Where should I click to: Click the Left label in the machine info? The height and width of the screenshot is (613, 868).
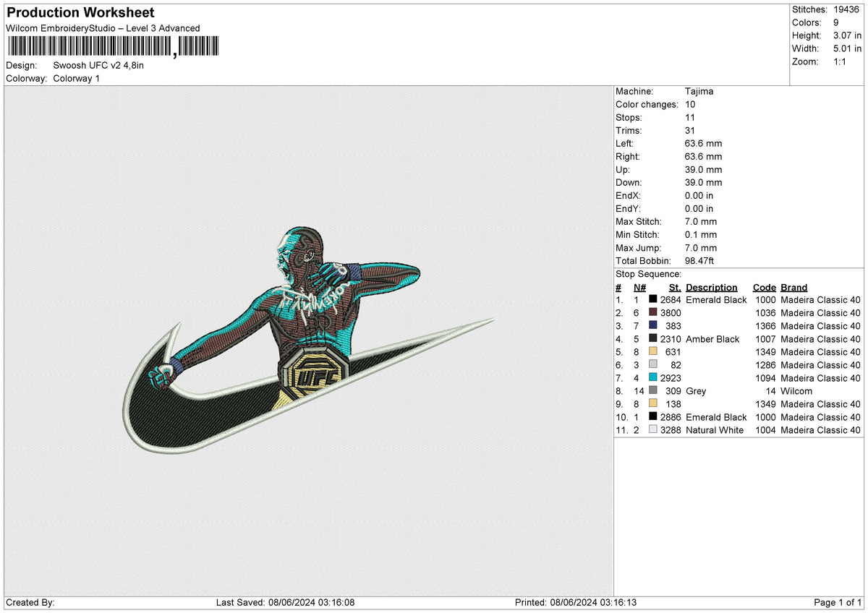[x=625, y=144]
